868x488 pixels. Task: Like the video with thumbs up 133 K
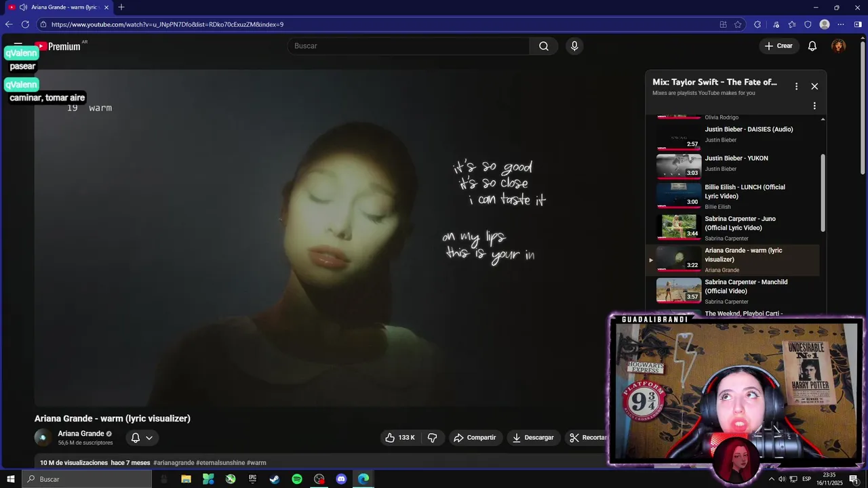coord(400,438)
